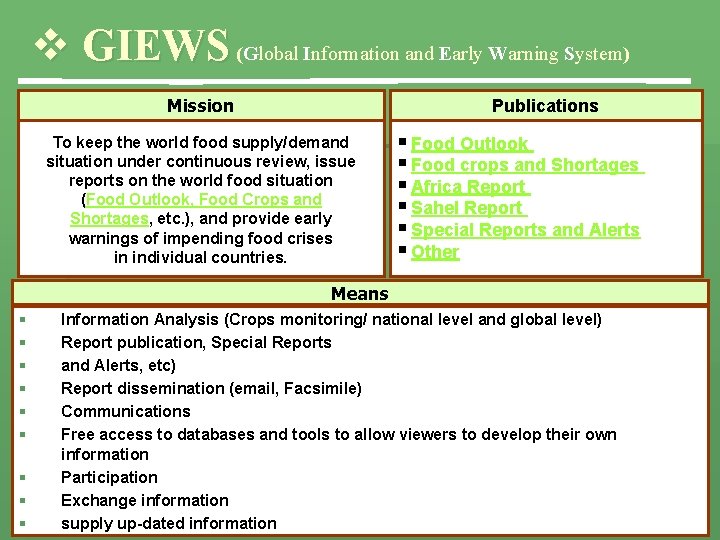Screen dimensions: 720x540
Task: Click the Publications box heading
Action: click(546, 106)
